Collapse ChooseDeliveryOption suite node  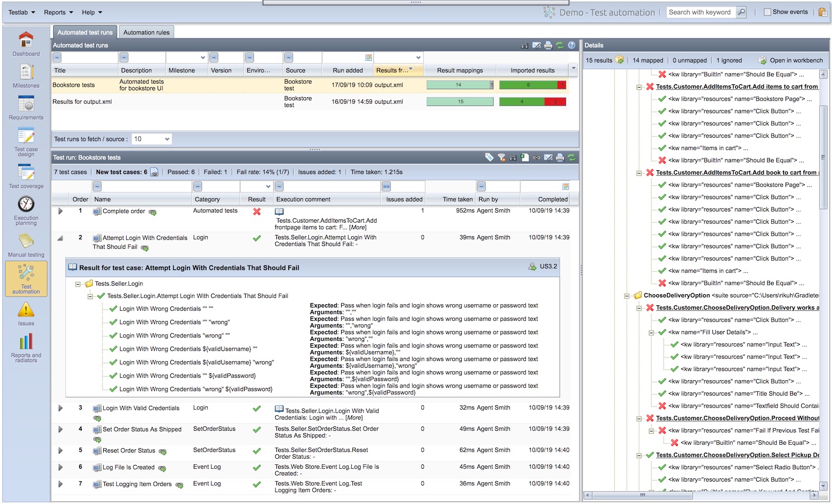pos(627,295)
